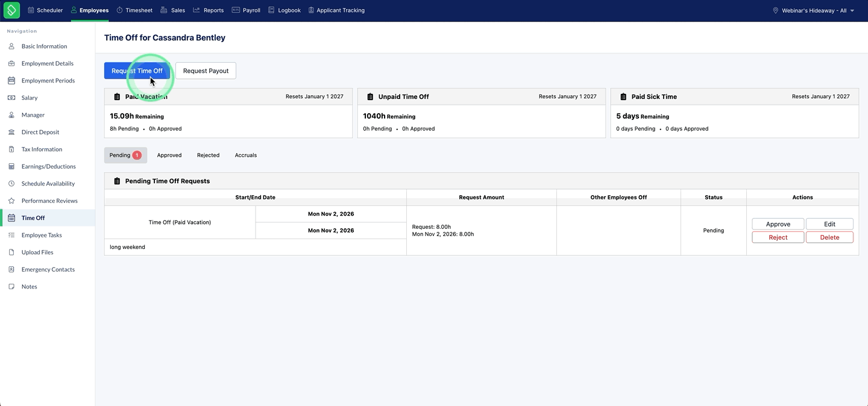The image size is (868, 406).
Task: Click the Manager icon in sidebar
Action: click(11, 115)
